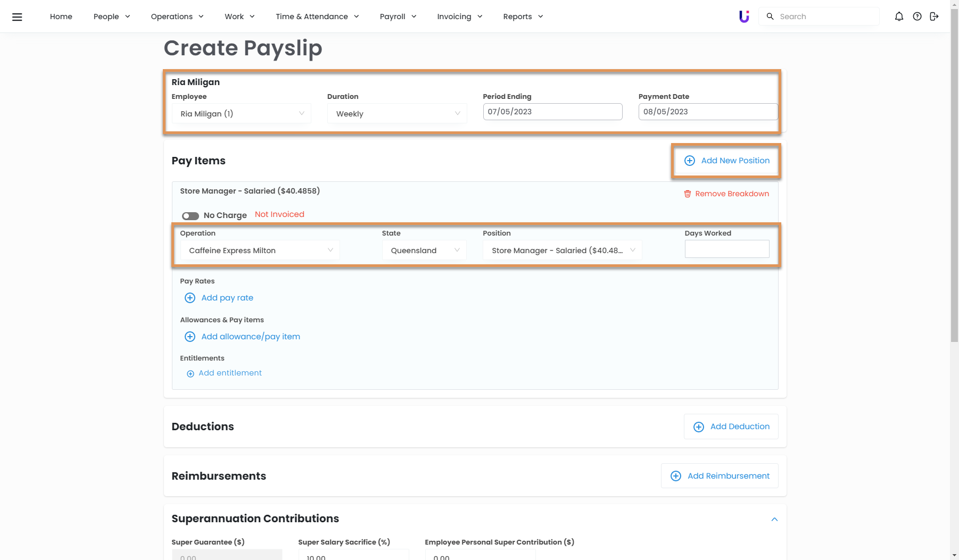Image resolution: width=959 pixels, height=560 pixels.
Task: Open the Time & Attendance menu
Action: coord(317,16)
